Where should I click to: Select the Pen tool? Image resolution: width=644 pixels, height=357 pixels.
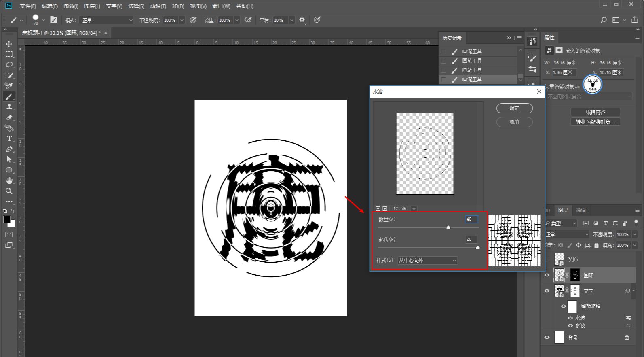pyautogui.click(x=9, y=149)
